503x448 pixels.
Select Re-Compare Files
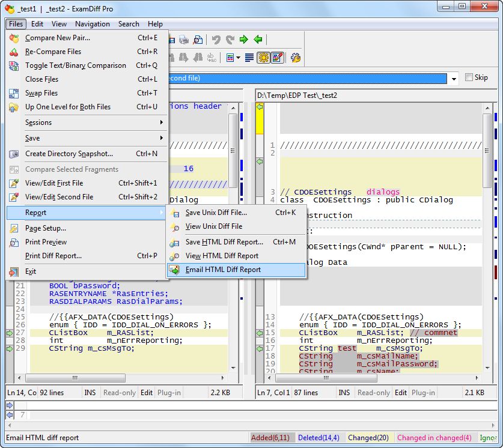87,52
